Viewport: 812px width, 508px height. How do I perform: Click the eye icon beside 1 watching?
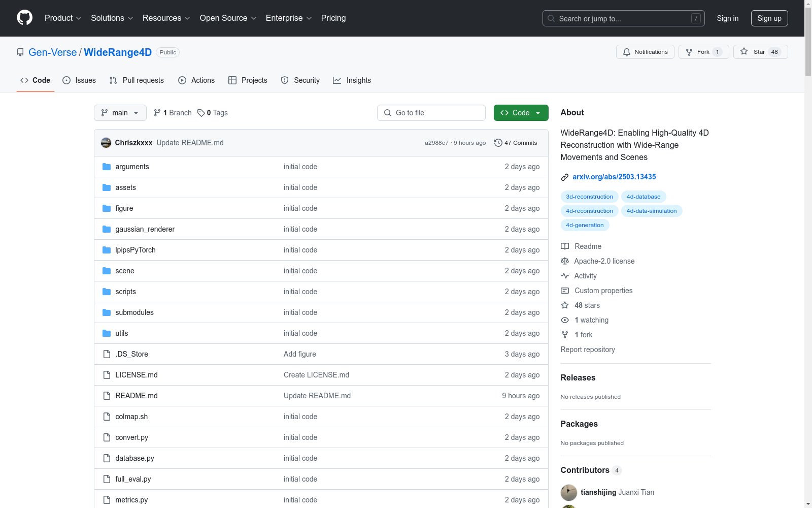point(565,320)
